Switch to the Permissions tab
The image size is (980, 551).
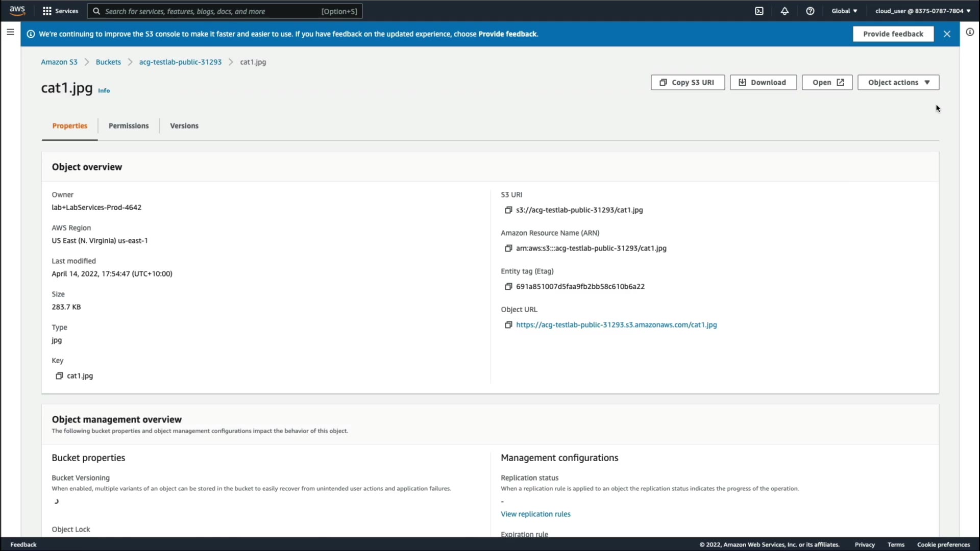click(x=129, y=126)
